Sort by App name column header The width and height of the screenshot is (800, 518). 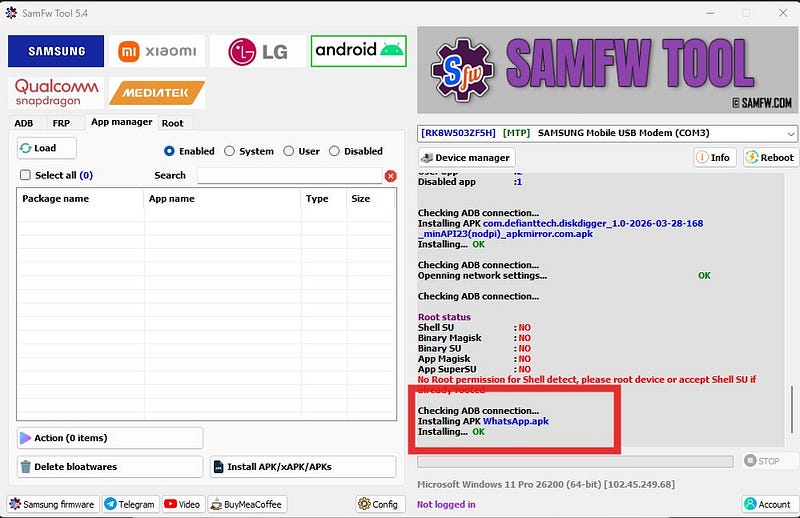pos(222,199)
